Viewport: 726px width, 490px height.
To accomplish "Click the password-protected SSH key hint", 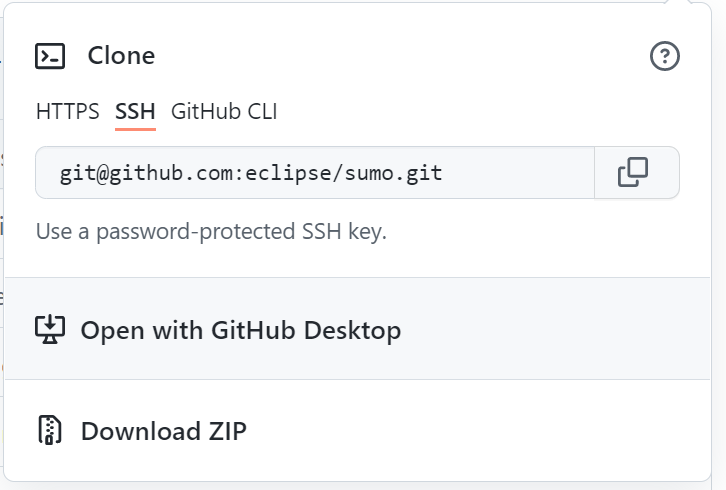I will click(211, 232).
